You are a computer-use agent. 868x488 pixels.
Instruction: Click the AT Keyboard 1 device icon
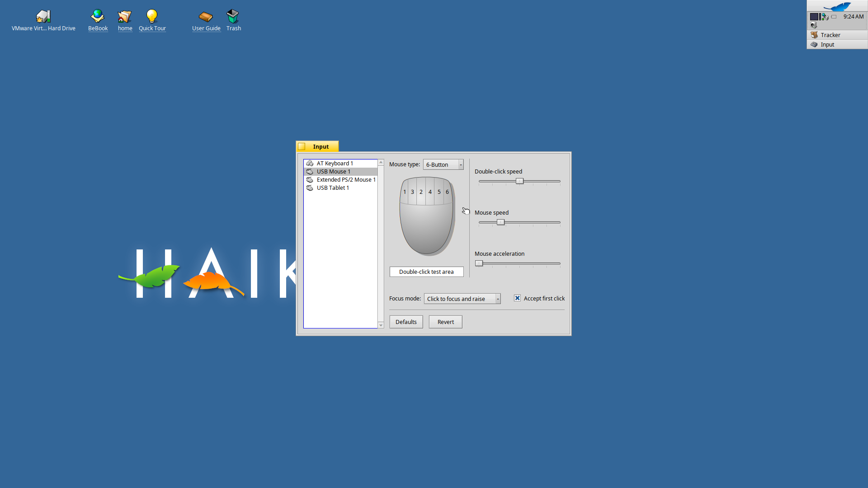click(310, 163)
